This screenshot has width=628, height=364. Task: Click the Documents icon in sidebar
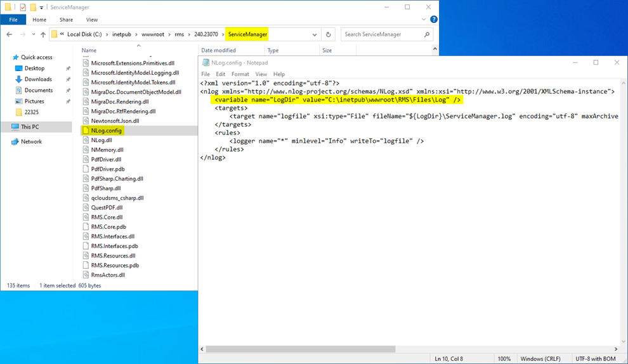[18, 90]
